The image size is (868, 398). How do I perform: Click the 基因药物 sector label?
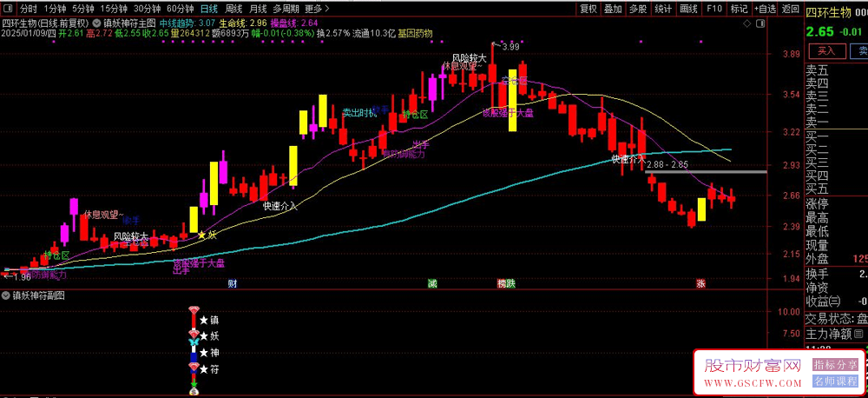[x=415, y=33]
